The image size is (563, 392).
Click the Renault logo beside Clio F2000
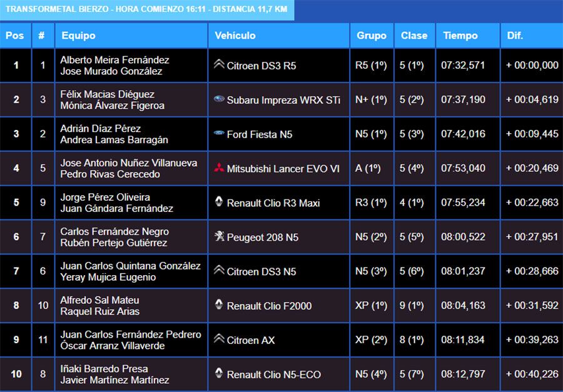coord(219,304)
